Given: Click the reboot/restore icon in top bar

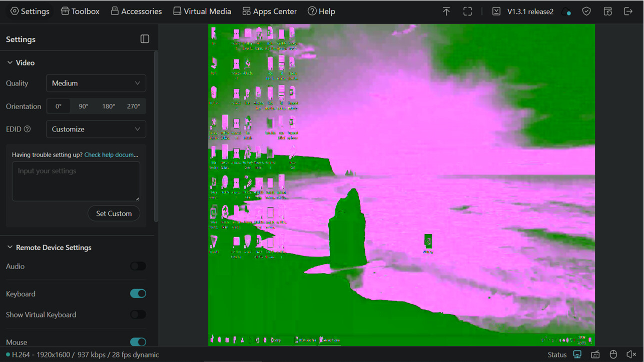Looking at the screenshot, I should [607, 11].
